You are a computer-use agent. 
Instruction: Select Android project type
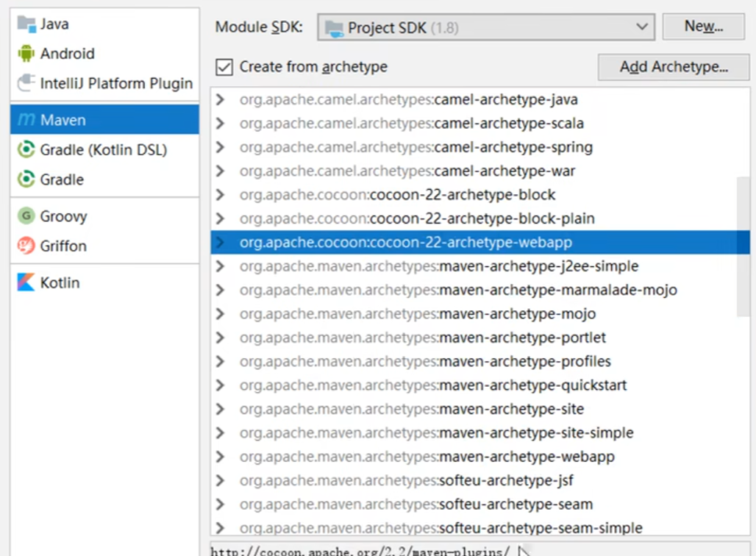(x=104, y=54)
